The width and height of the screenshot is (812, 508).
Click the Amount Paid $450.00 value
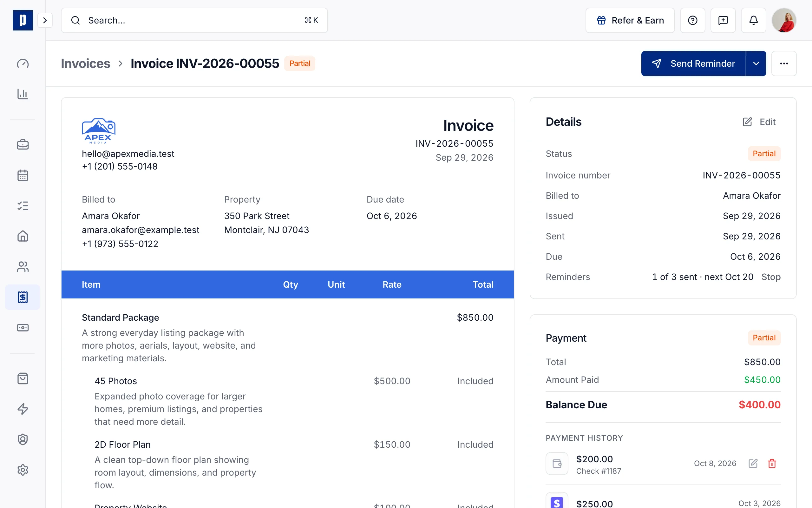[x=762, y=380]
